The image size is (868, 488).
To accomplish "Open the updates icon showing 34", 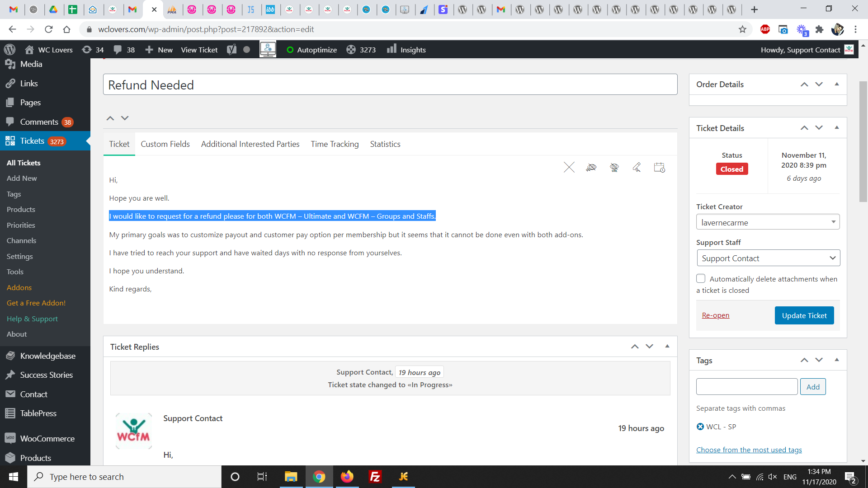I will [x=93, y=50].
